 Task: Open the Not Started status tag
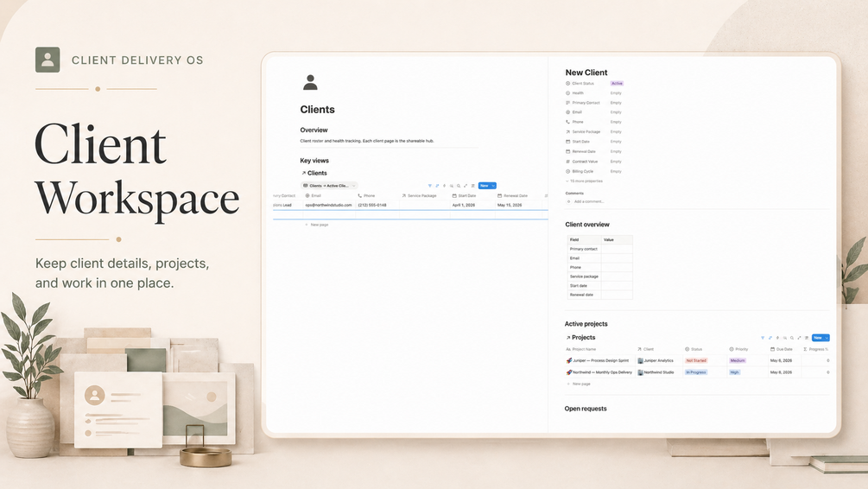696,360
